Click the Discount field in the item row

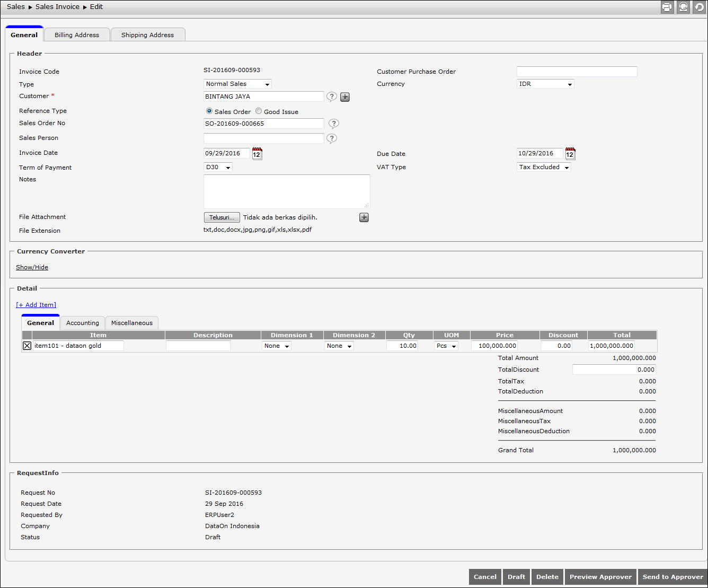pyautogui.click(x=556, y=346)
